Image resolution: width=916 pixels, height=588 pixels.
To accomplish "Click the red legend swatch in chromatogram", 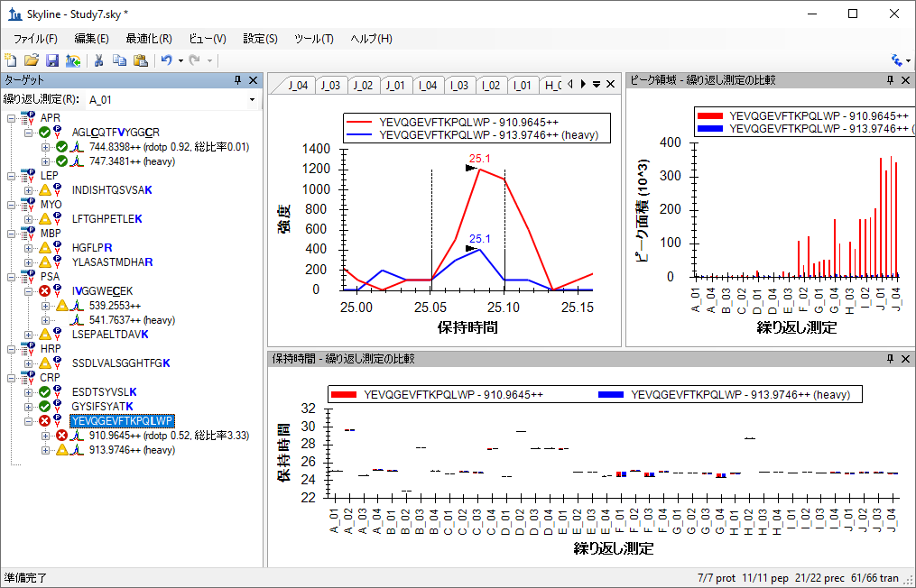I will [358, 122].
